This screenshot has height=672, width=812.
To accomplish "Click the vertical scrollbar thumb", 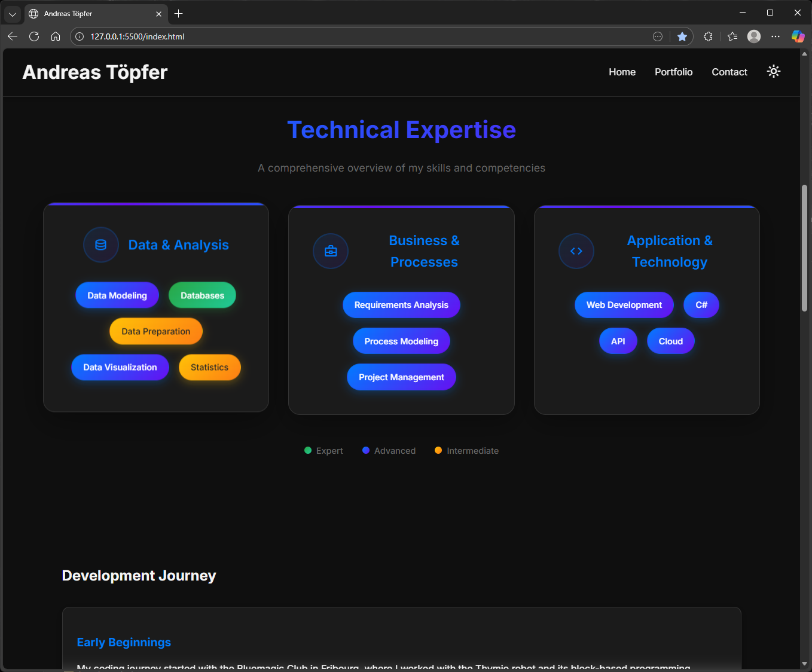I will pyautogui.click(x=804, y=248).
